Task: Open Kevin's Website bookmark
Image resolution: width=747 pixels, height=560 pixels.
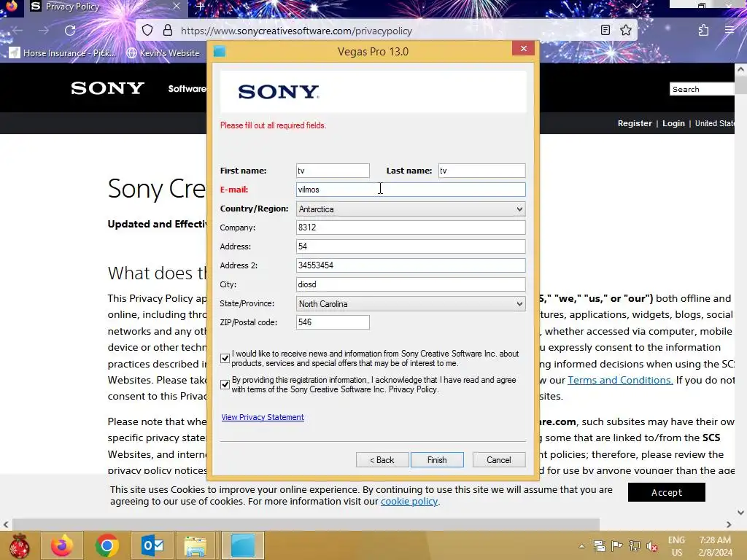Action: [x=163, y=52]
